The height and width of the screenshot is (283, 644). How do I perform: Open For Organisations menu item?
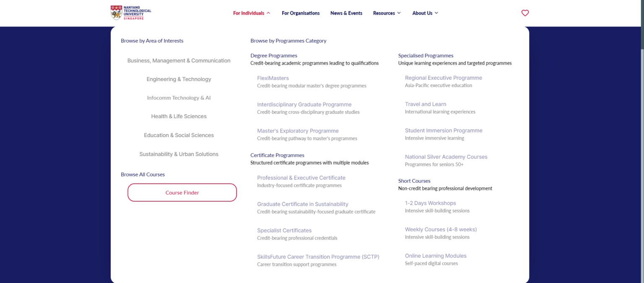click(301, 13)
